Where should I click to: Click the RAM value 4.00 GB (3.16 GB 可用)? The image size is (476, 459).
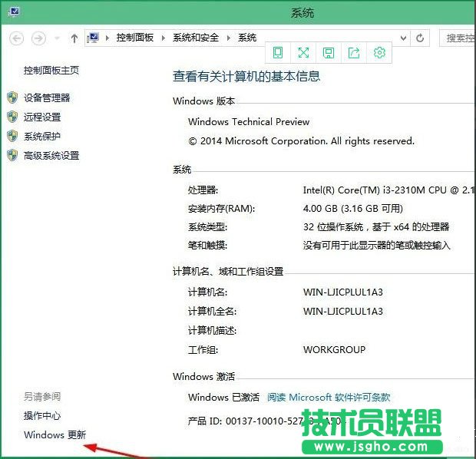click(352, 209)
